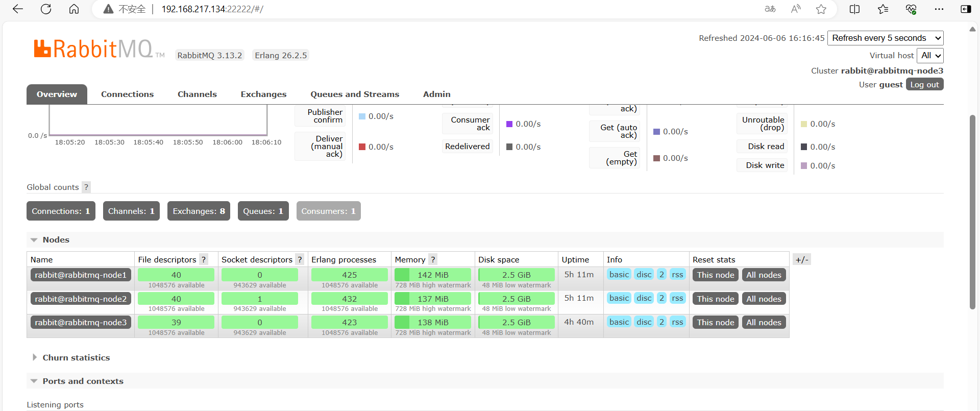Viewport: 980px width, 411px height.
Task: Open help for File descriptors
Action: (204, 259)
